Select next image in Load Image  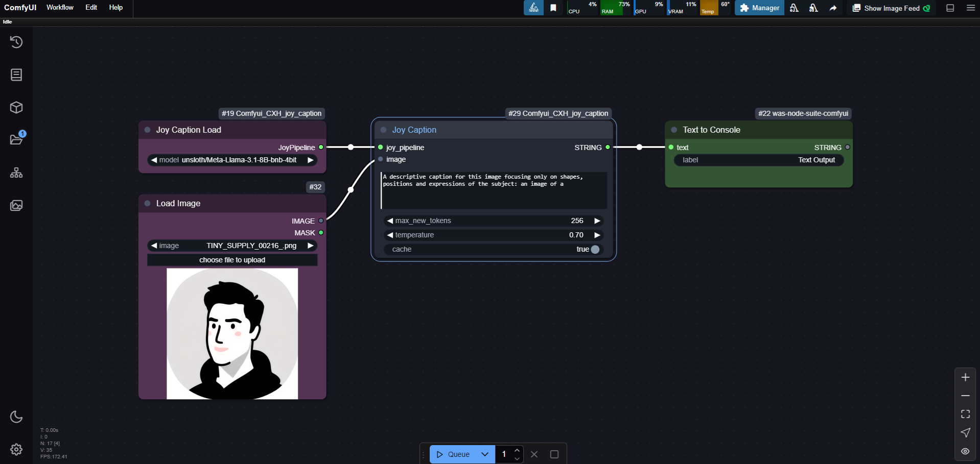point(311,246)
